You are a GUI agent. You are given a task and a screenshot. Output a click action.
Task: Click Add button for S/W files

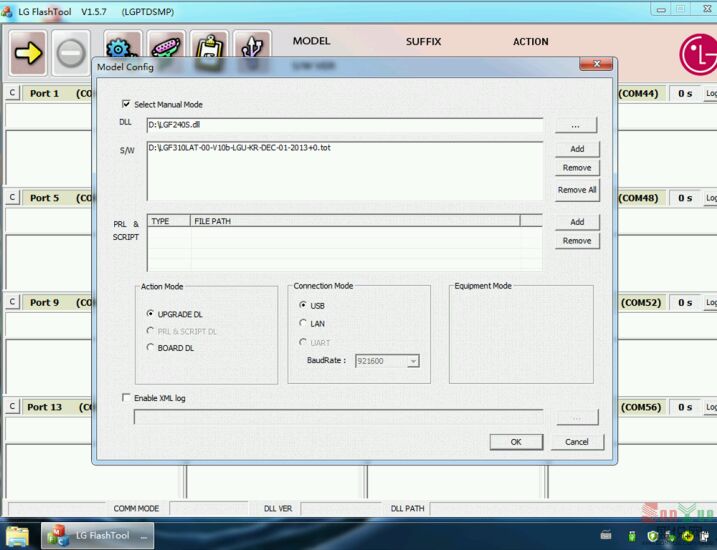point(577,149)
